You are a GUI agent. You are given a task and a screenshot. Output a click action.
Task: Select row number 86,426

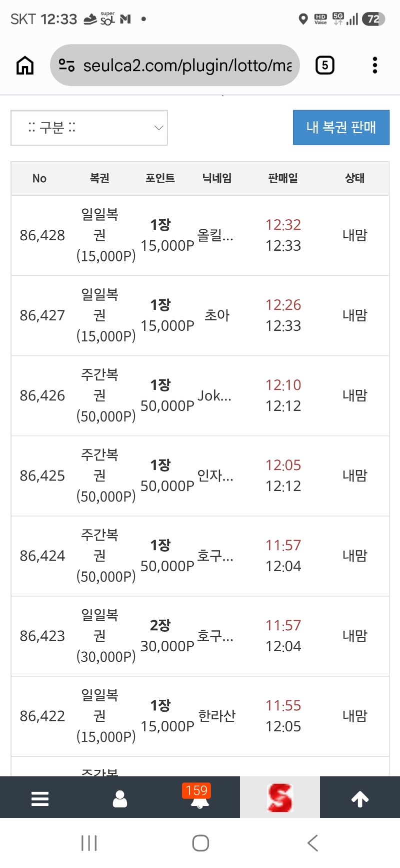[x=42, y=395]
